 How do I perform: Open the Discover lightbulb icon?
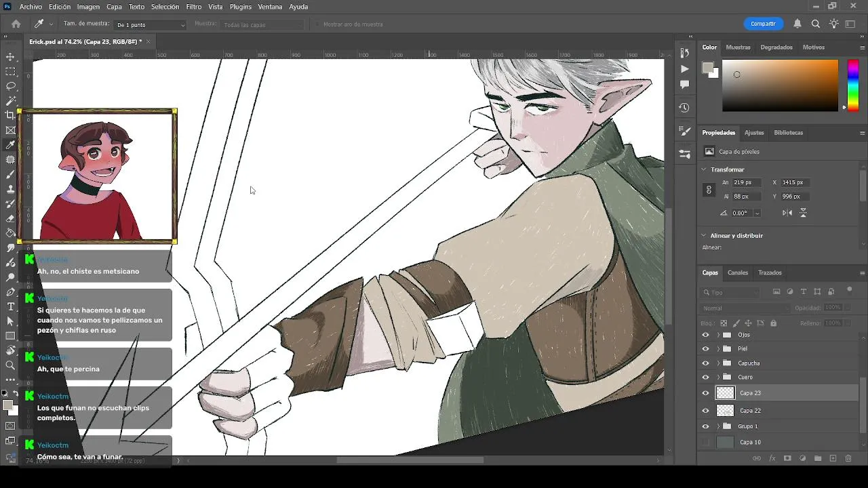tap(833, 24)
